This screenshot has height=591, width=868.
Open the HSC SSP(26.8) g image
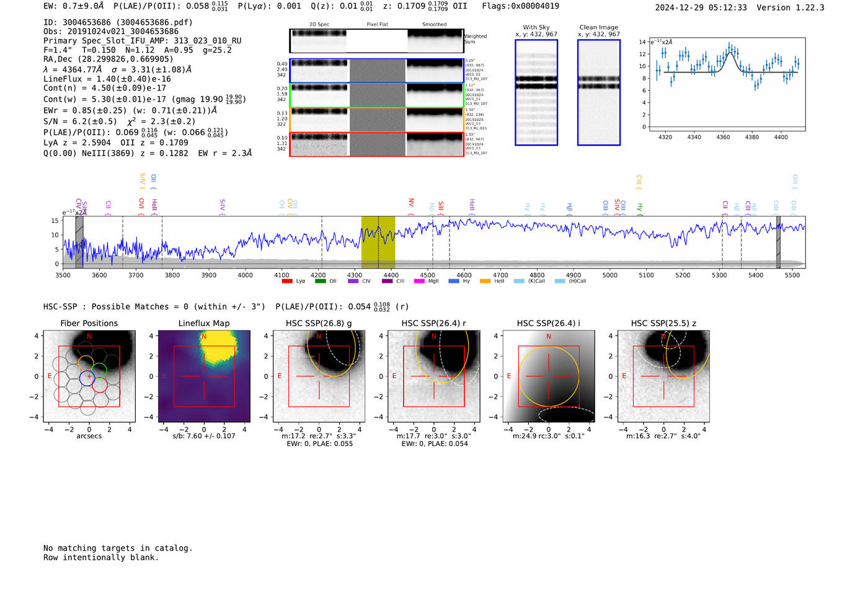(319, 376)
